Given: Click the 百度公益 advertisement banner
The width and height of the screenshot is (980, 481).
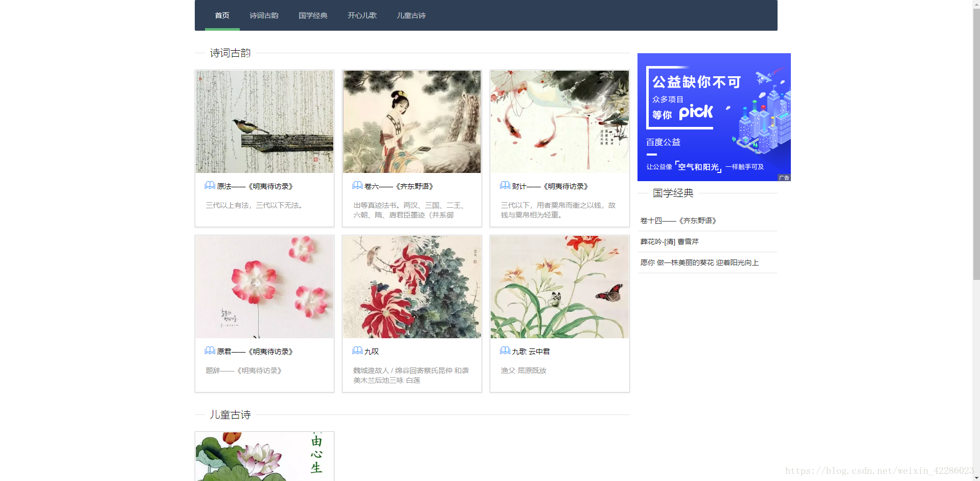Looking at the screenshot, I should [x=714, y=117].
